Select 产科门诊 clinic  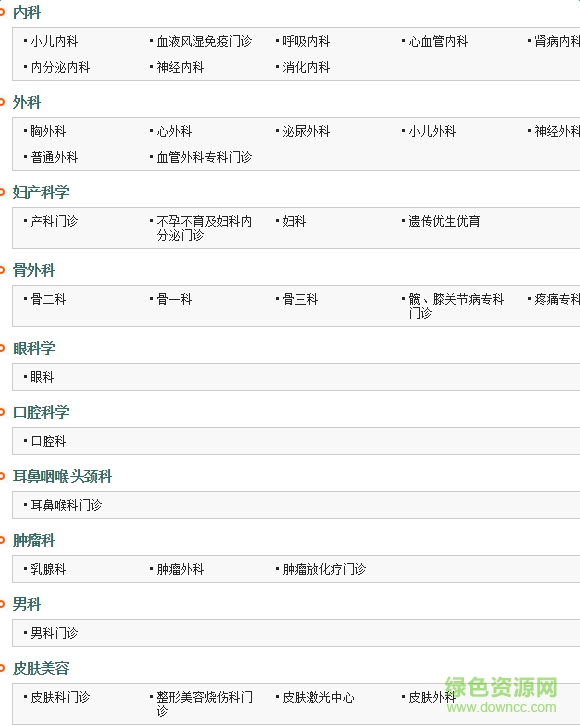pyautogui.click(x=54, y=221)
